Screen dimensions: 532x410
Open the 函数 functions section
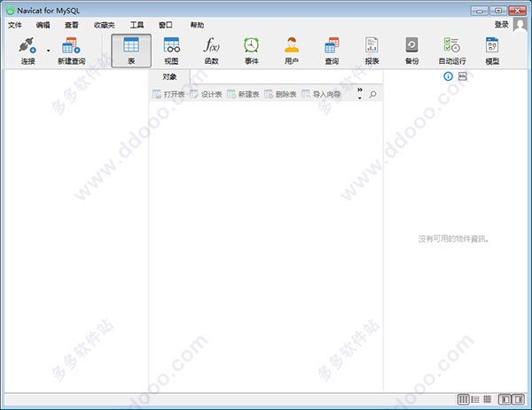coord(211,51)
